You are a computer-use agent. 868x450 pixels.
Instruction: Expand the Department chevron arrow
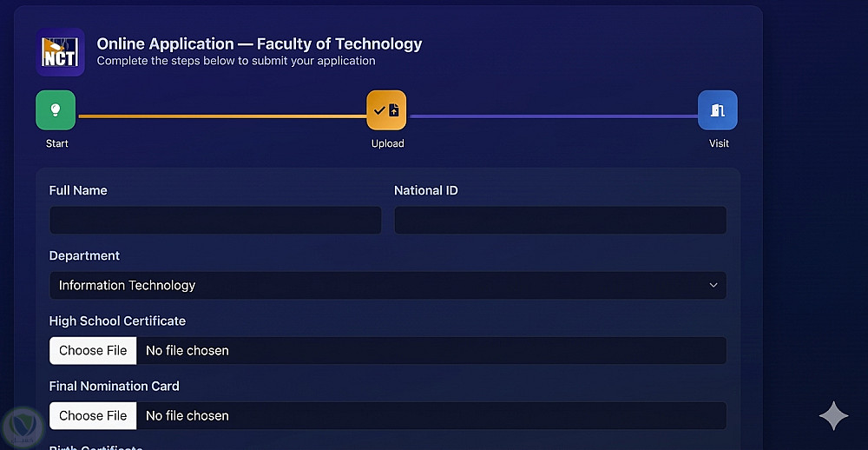pos(713,285)
